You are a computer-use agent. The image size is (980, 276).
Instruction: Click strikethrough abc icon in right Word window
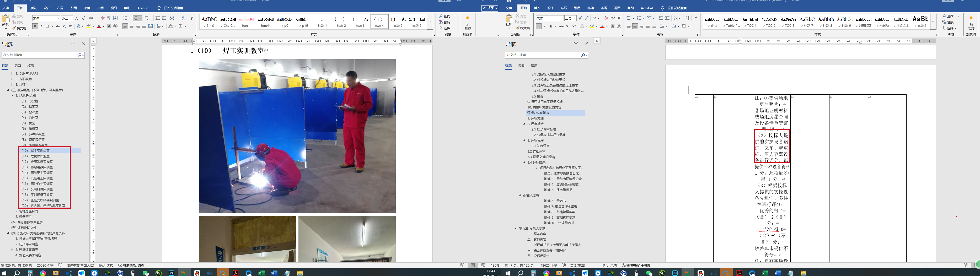click(x=561, y=26)
